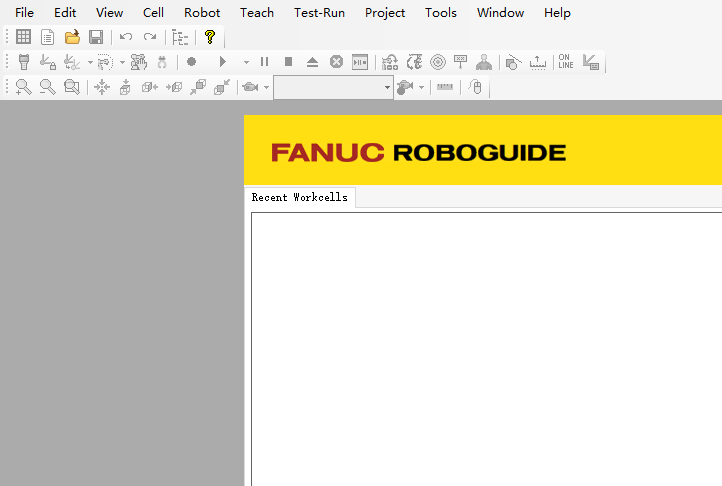Open the Teach menu
This screenshot has width=722, height=486.
click(257, 13)
